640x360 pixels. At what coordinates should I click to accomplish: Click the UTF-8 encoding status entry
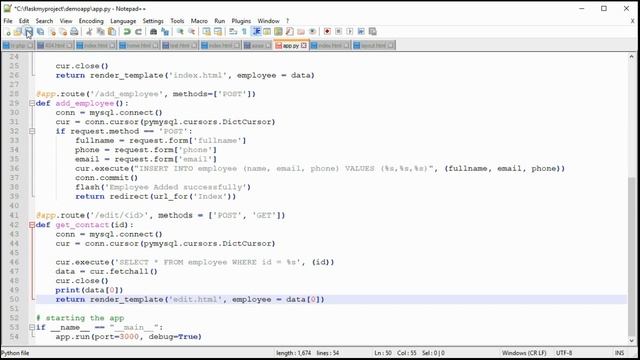click(x=564, y=353)
